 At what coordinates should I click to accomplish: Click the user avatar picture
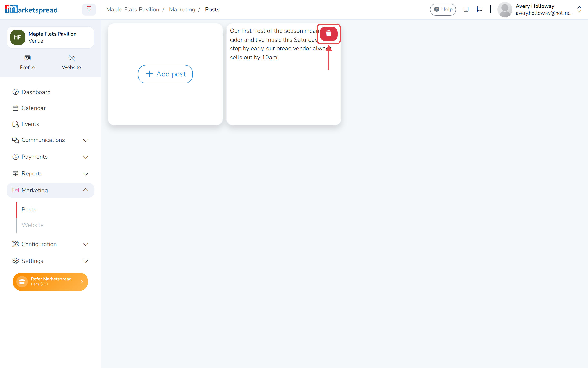point(505,9)
